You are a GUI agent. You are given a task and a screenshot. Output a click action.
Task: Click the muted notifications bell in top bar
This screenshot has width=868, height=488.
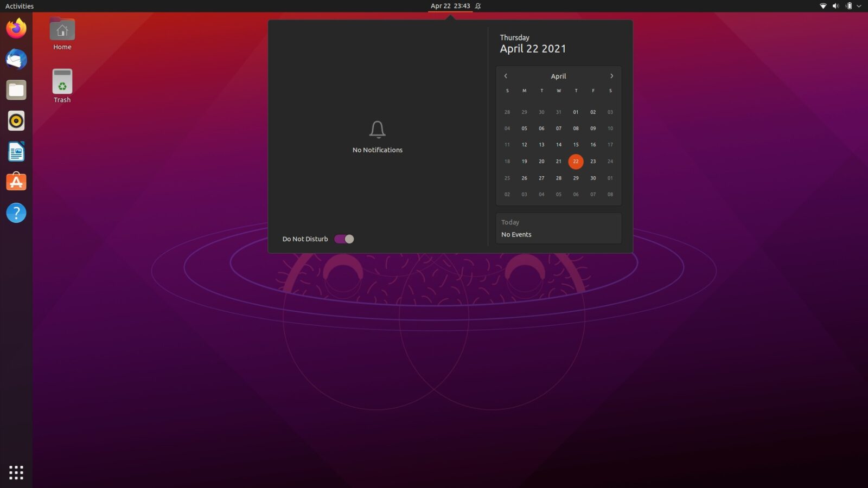click(477, 6)
